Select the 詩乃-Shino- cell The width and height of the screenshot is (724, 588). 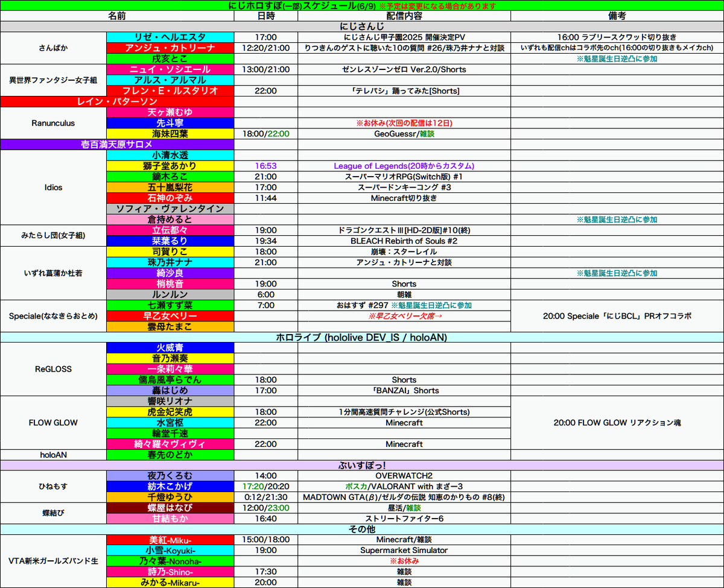[x=170, y=572]
